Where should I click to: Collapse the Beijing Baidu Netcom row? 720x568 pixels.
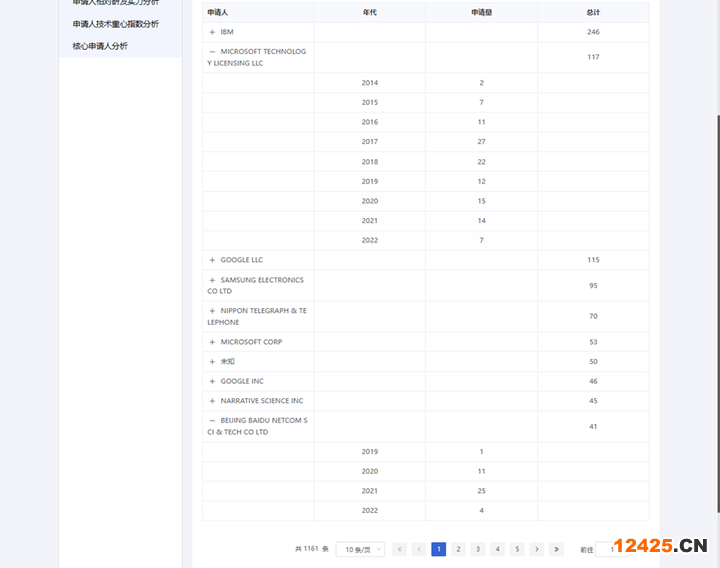click(212, 421)
